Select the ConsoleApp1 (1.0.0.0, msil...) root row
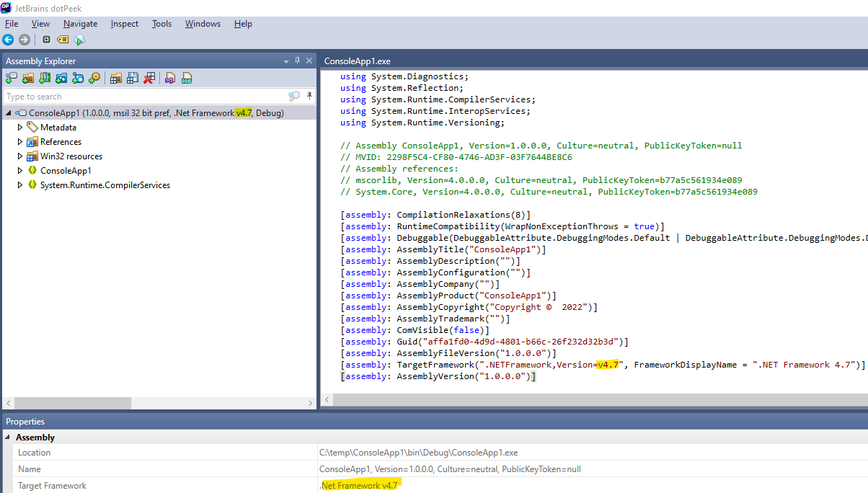Screen dimensions: 868x493 tap(159, 113)
